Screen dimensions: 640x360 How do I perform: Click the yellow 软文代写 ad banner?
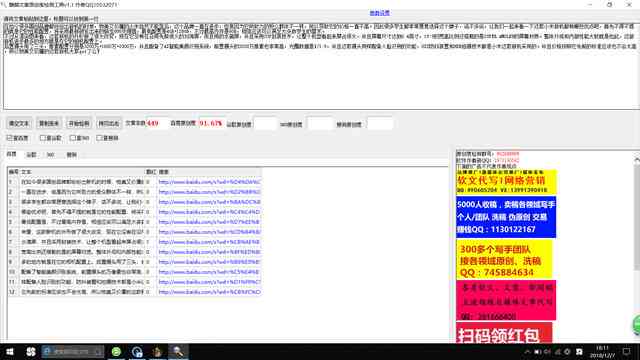tap(506, 182)
